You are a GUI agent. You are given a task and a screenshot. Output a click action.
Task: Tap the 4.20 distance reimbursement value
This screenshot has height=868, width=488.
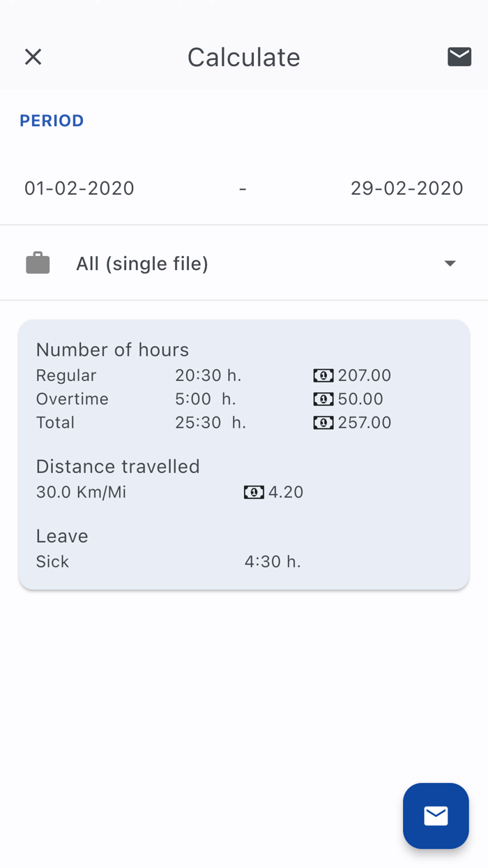[286, 492]
